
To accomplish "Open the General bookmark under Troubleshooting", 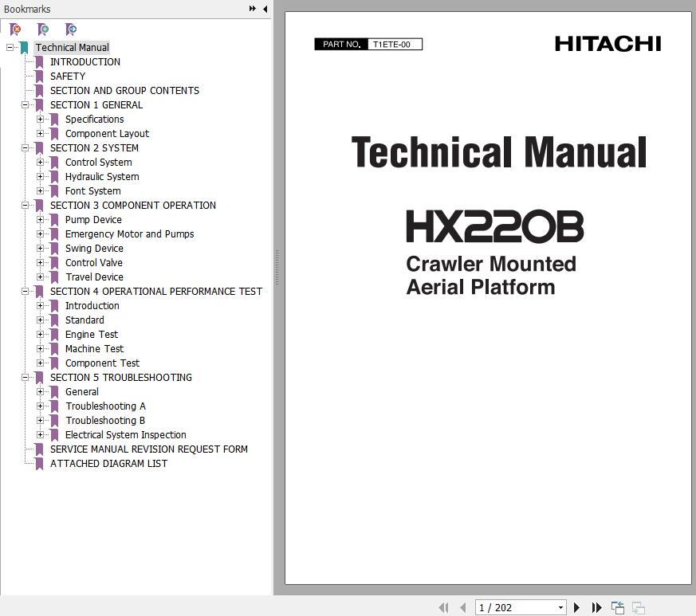I will click(81, 391).
